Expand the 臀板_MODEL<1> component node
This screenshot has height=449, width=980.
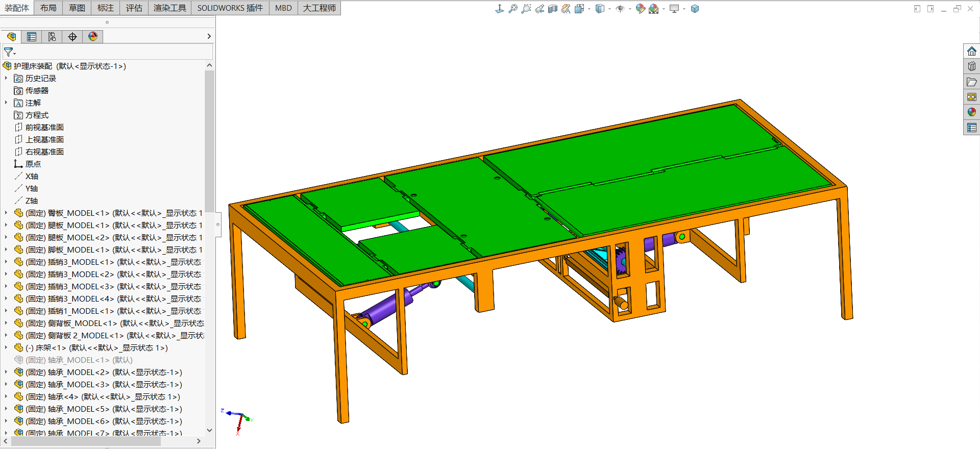(6, 213)
